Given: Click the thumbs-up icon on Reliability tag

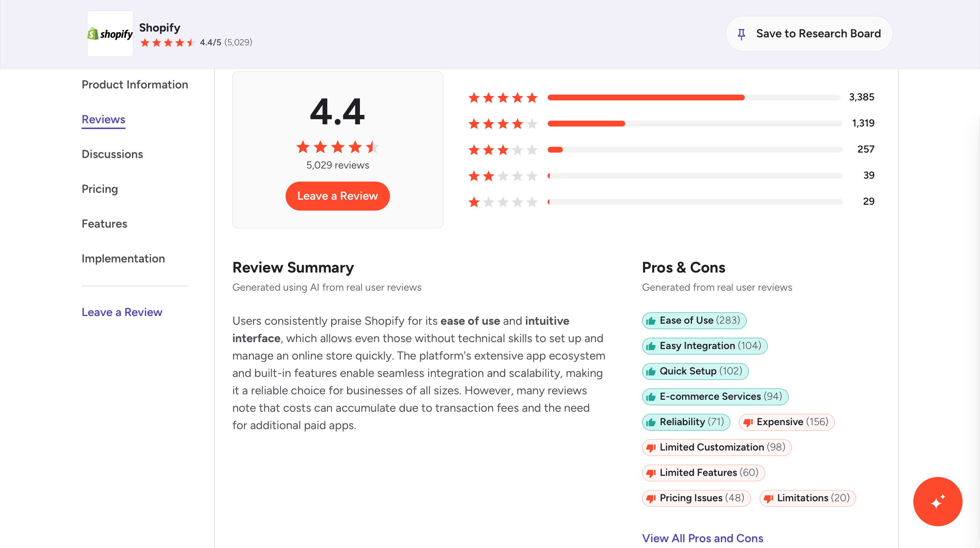Looking at the screenshot, I should coord(651,423).
